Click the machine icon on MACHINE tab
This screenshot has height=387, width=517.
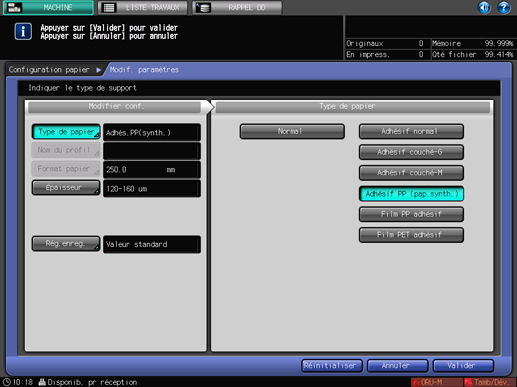tap(14, 7)
